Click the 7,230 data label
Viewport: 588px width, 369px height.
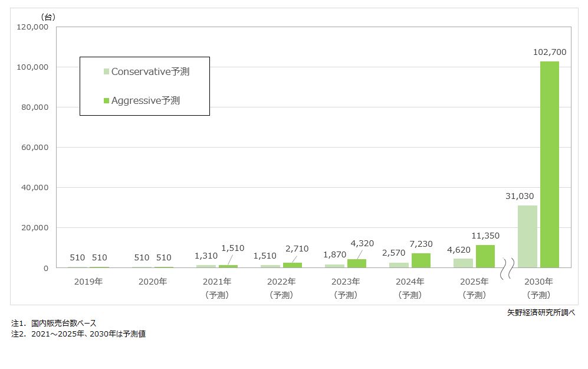(x=421, y=244)
